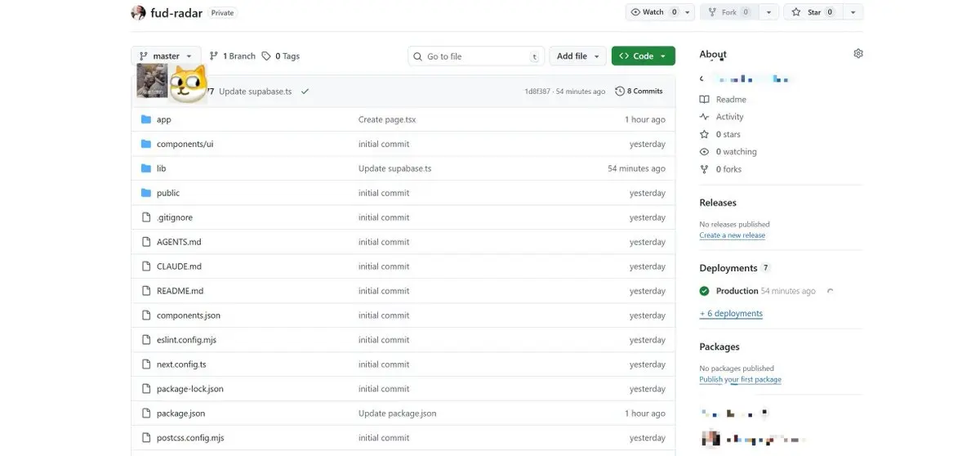
Task: Click the green commit status checkmark
Action: pos(305,92)
